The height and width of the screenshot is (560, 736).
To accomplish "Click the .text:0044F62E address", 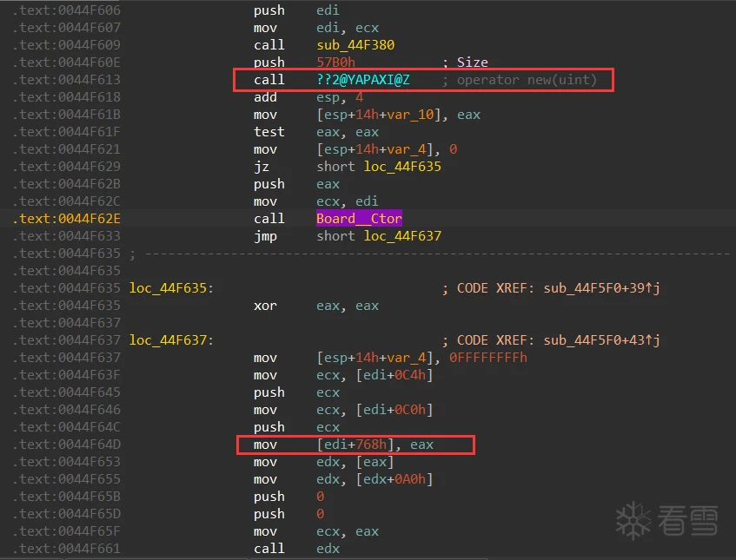I will (x=66, y=219).
